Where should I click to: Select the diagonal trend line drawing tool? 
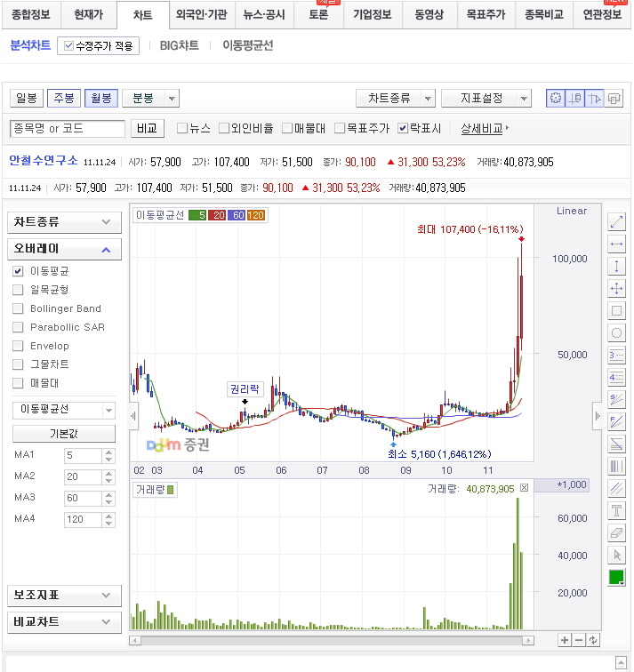coord(617,221)
